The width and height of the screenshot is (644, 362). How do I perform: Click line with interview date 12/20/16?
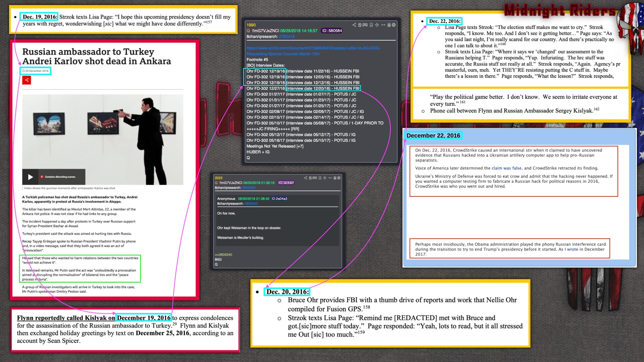[303, 88]
